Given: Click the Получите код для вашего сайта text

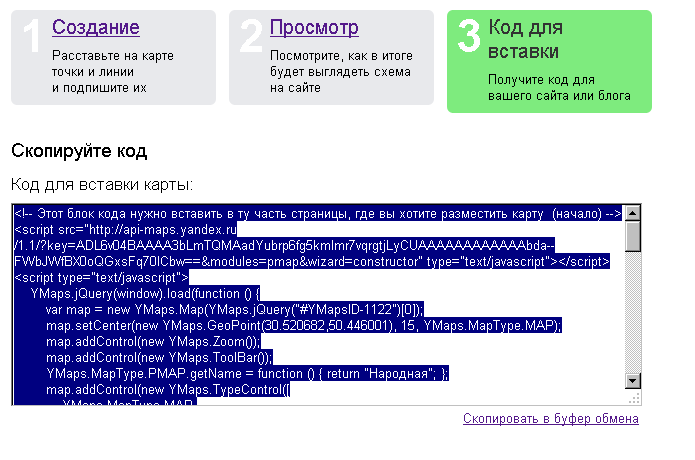Looking at the screenshot, I should click(559, 88).
